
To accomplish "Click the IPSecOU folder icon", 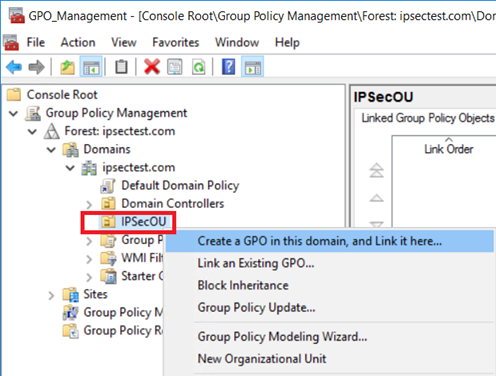I will coord(108,221).
